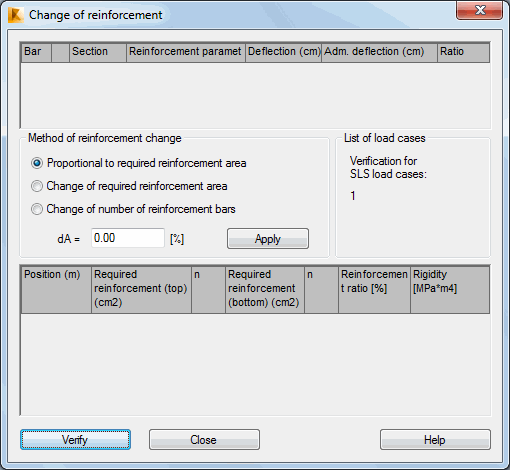Screen dimensions: 510x470
Task: Click the Rigidity [MPa*m4] column header
Action: point(450,289)
